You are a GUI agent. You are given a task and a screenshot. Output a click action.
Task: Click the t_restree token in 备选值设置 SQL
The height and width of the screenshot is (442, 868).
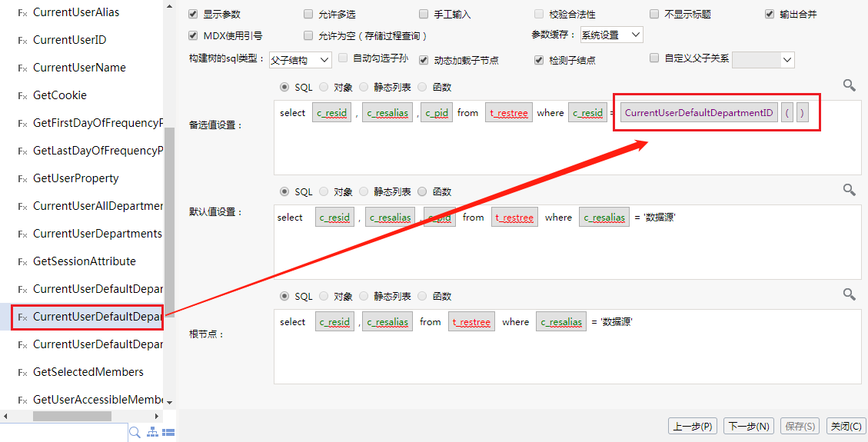click(x=509, y=113)
